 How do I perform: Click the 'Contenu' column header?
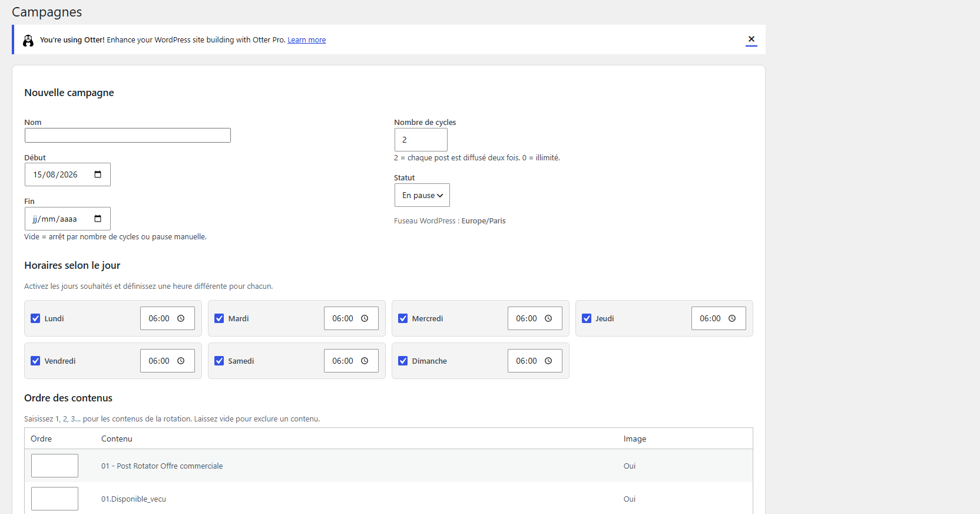(x=117, y=439)
